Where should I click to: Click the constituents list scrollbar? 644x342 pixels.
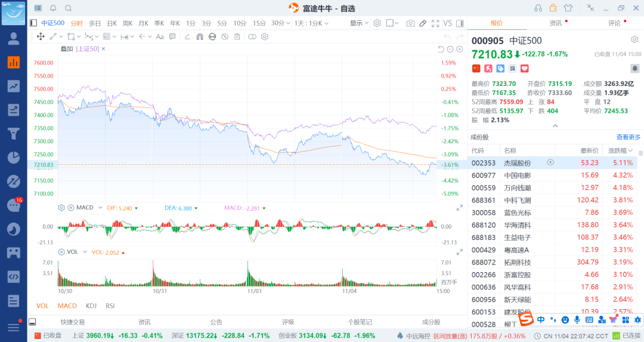640,153
